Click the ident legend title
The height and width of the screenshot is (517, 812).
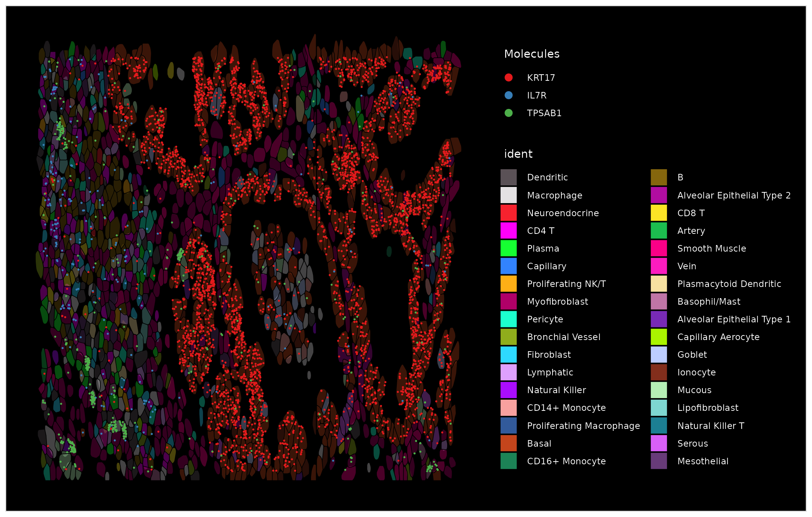[x=518, y=154]
